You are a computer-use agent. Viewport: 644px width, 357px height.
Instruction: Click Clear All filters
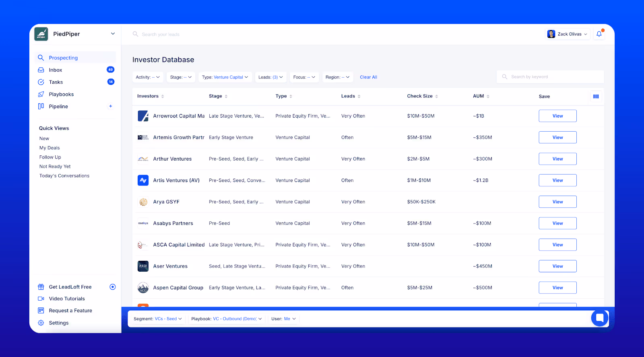369,77
